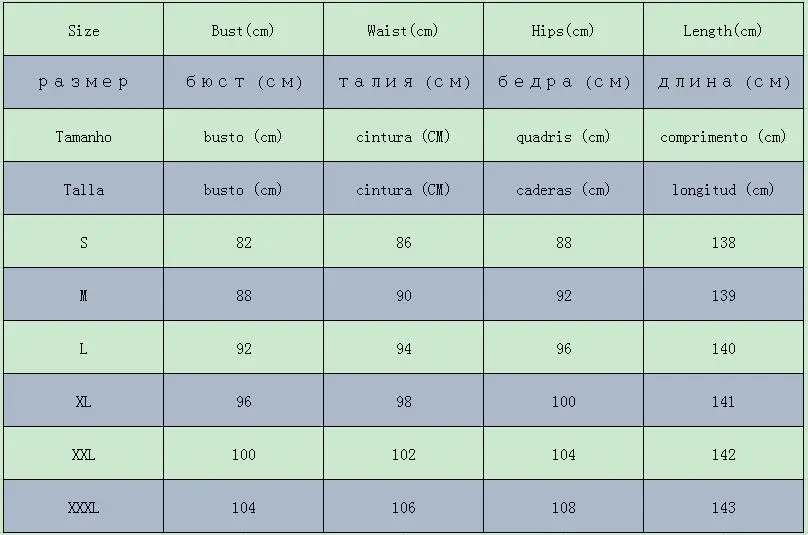The image size is (808, 535).
Task: Select bust value 82 for size S
Action: point(243,243)
